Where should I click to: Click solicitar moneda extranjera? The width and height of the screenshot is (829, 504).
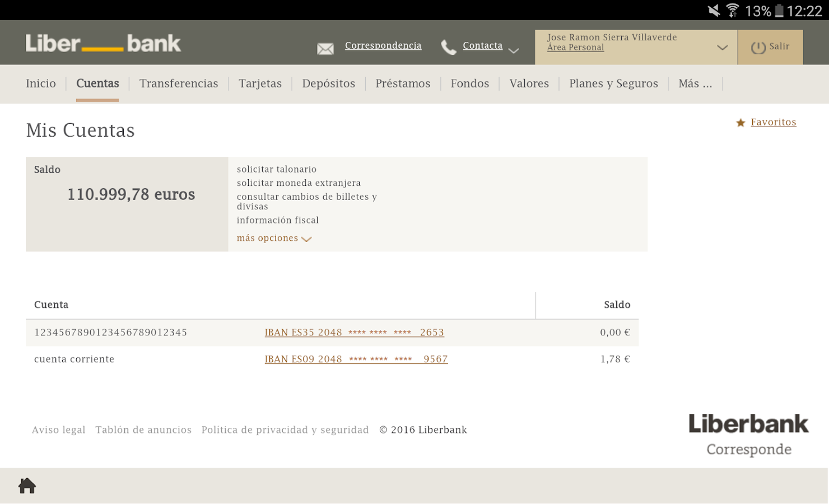299,183
